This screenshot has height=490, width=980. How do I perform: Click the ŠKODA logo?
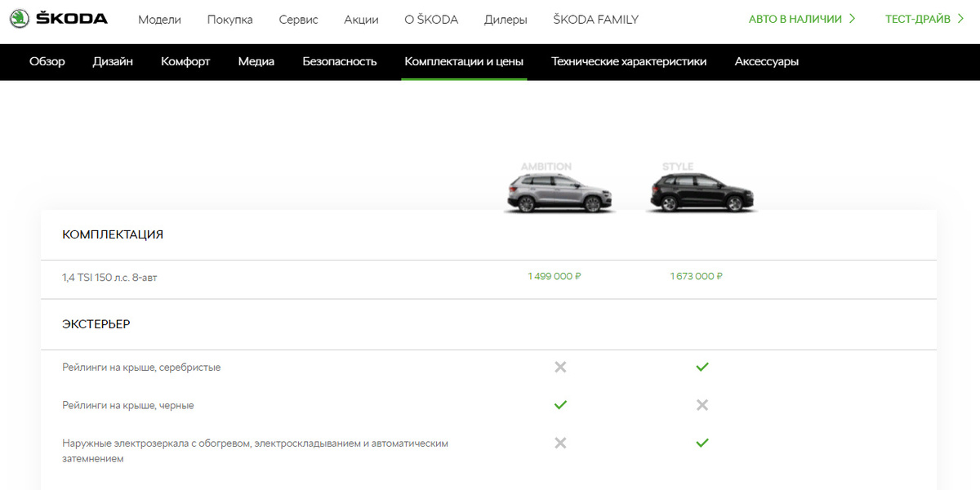click(x=59, y=19)
